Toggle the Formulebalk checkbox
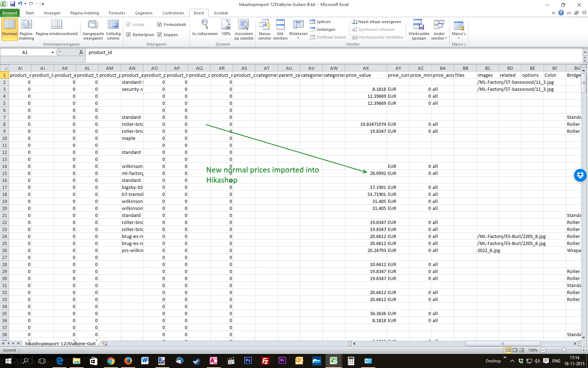588x368 pixels. [x=160, y=25]
